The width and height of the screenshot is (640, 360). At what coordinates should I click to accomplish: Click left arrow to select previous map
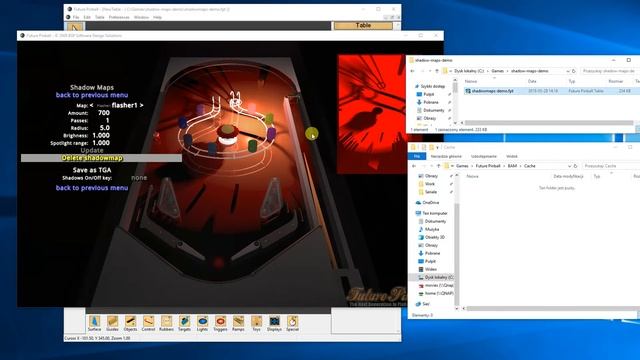click(91, 105)
